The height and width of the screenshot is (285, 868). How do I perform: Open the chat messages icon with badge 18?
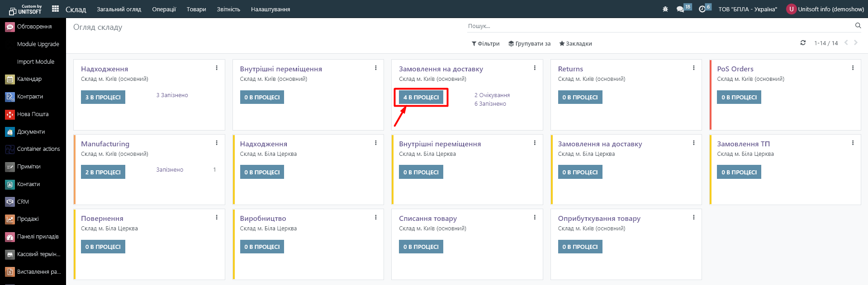coord(680,9)
